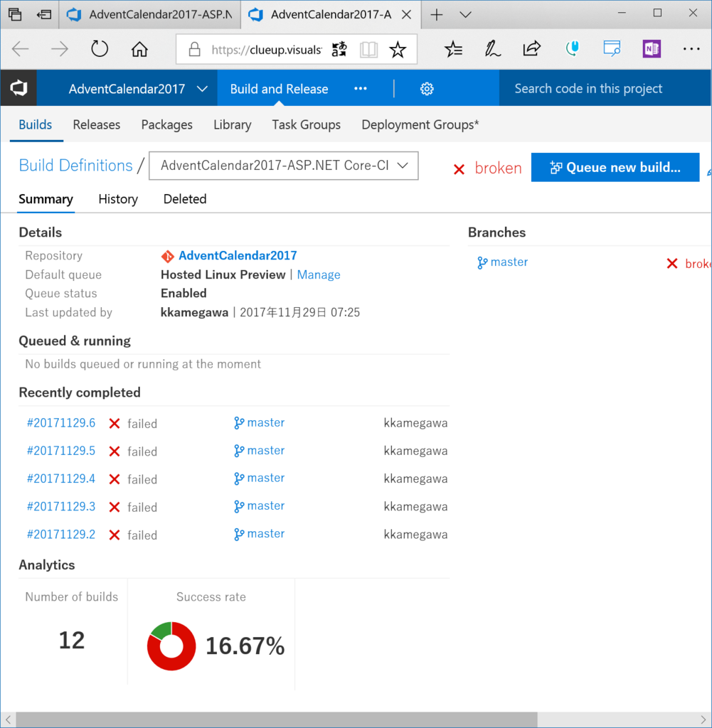Switch to the Releases tab
The height and width of the screenshot is (728, 712).
[x=97, y=125]
